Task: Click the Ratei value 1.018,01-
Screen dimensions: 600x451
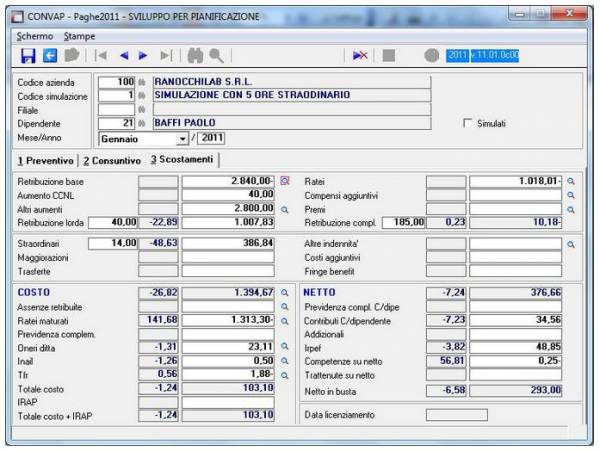Action: pyautogui.click(x=515, y=181)
